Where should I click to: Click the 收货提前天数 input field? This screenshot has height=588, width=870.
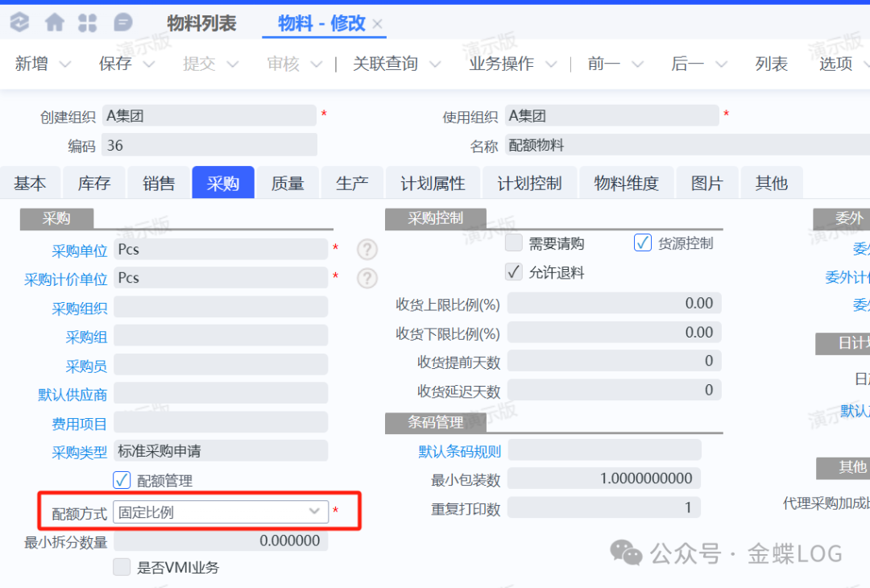tap(614, 361)
